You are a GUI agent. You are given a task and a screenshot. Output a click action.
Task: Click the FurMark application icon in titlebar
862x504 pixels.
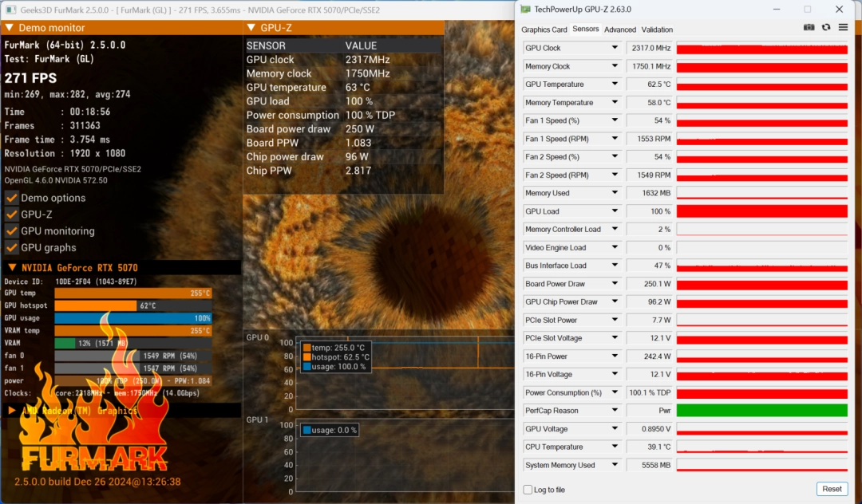click(x=10, y=10)
